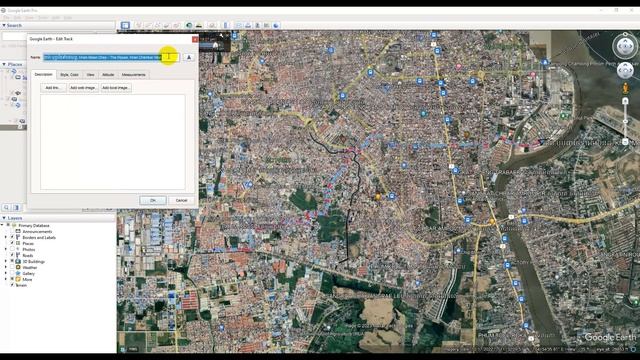Expand the 3D Buildings tree node
This screenshot has width=640, height=360.
coord(6,261)
